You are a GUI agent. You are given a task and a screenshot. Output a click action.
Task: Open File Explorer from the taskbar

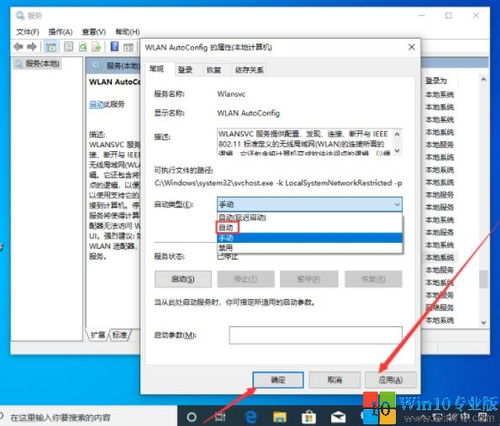tap(279, 417)
